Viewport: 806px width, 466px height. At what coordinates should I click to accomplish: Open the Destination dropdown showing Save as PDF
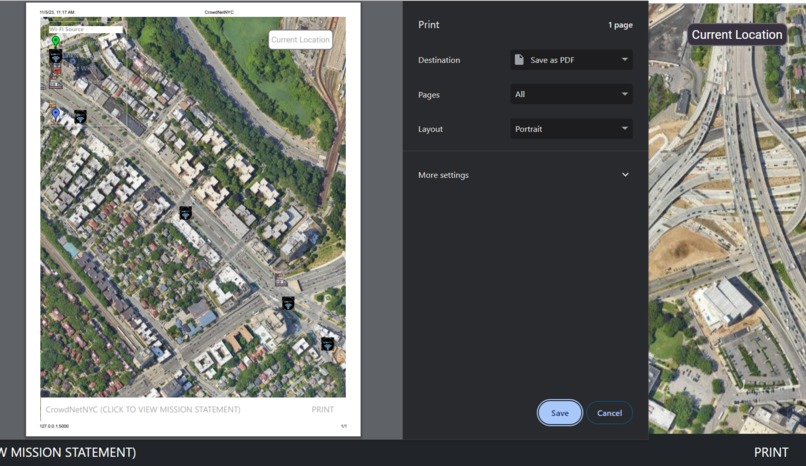pyautogui.click(x=571, y=60)
